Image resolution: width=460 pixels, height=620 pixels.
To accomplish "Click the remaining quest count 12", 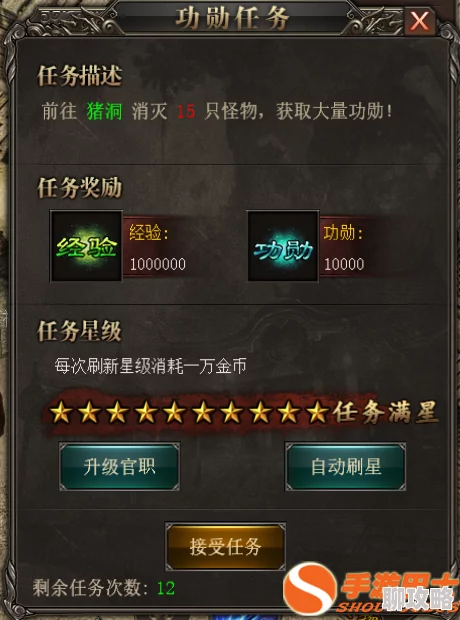I will pos(166,588).
